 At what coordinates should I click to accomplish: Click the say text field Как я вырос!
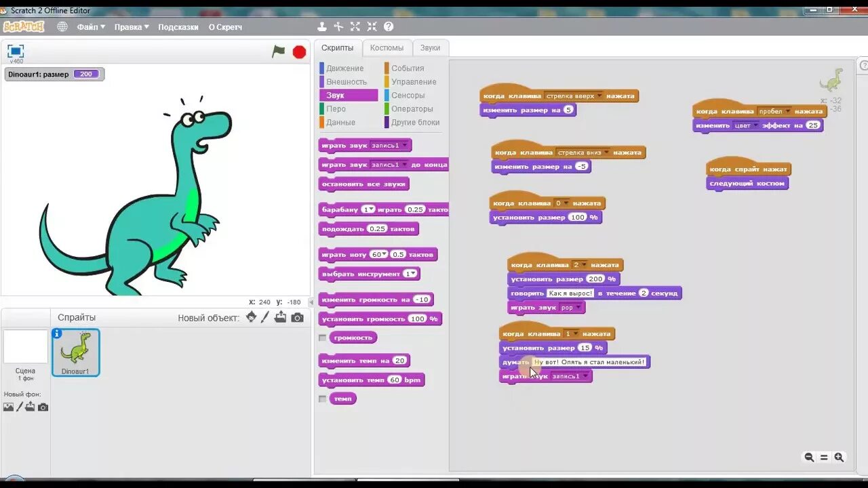[570, 293]
